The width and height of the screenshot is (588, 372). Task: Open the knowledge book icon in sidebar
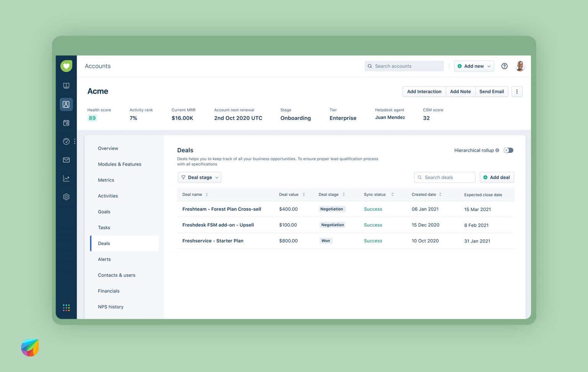66,85
